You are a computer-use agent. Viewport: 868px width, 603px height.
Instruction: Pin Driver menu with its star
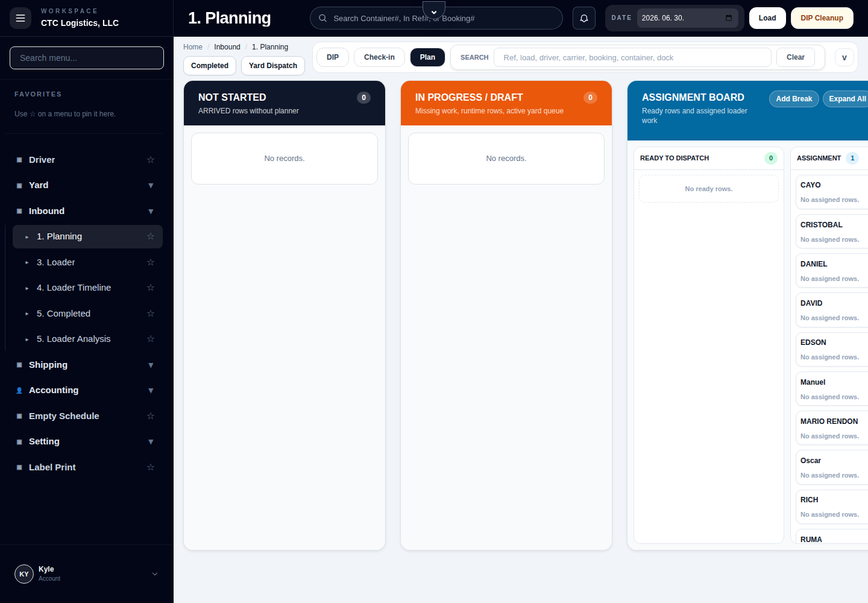click(x=151, y=160)
